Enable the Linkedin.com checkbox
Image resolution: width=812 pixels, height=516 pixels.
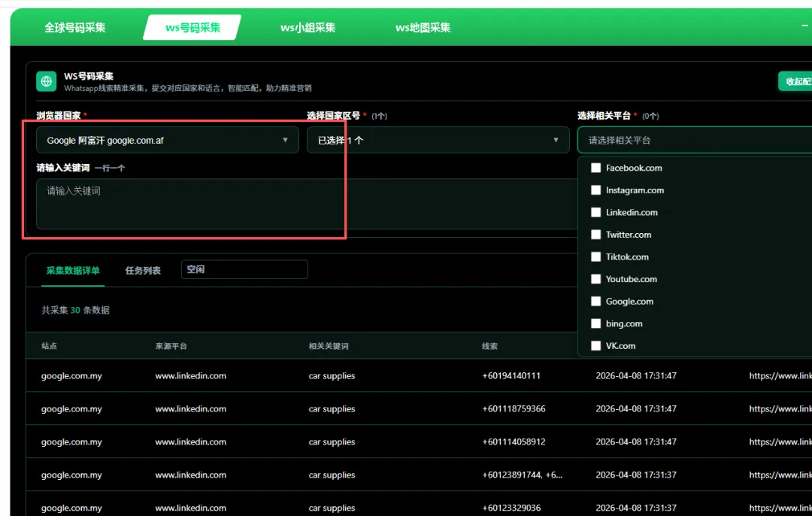pos(596,212)
